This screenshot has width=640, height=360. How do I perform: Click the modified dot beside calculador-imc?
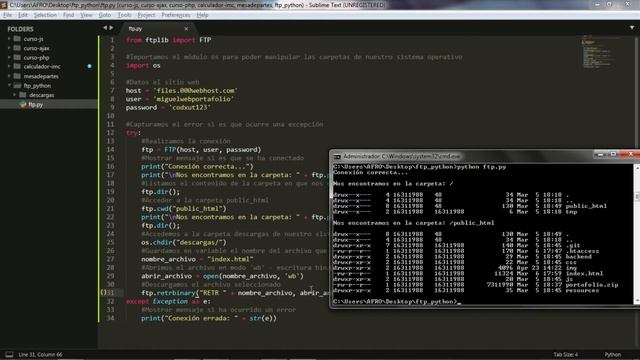pyautogui.click(x=89, y=66)
